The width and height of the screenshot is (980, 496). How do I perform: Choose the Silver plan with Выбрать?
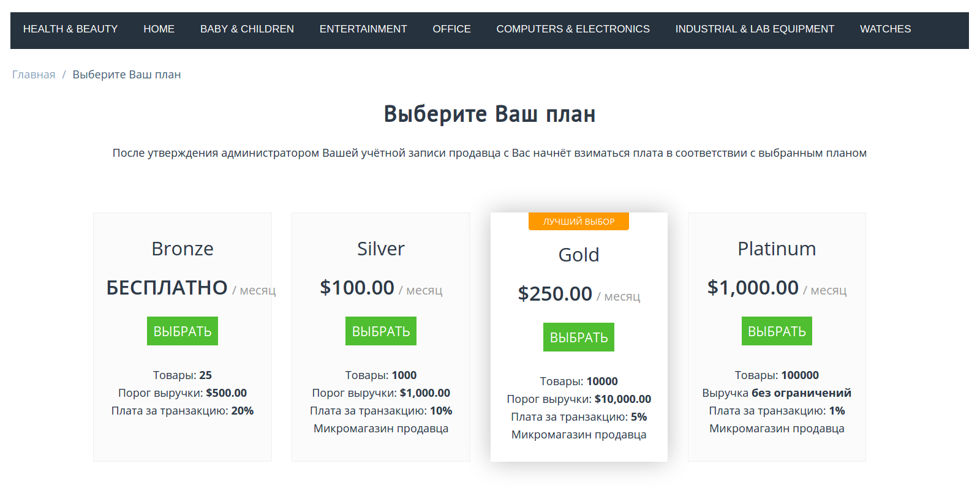381,331
